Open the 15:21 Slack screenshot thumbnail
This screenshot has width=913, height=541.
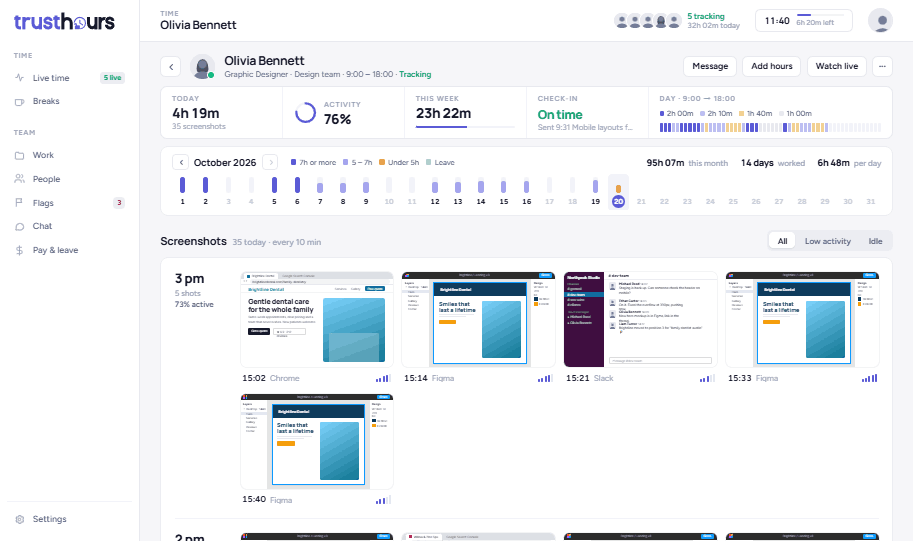point(640,320)
